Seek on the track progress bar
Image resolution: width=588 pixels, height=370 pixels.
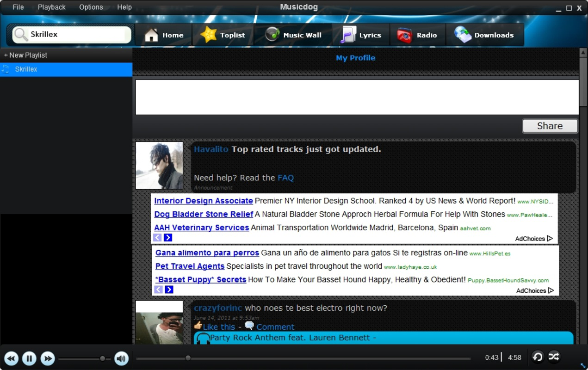[303, 358]
